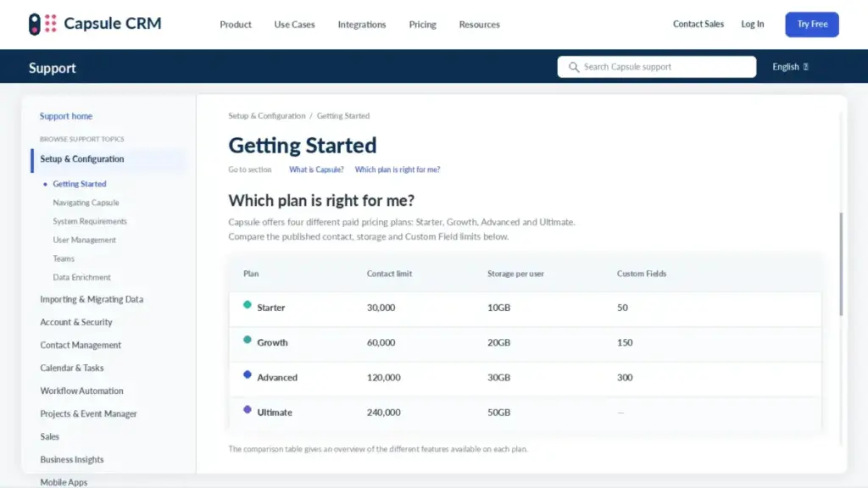The width and height of the screenshot is (868, 488).
Task: Select the Ultimate plan name
Action: 275,413
